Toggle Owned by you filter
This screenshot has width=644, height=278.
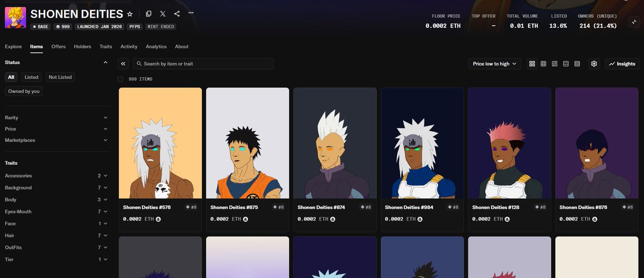[x=24, y=91]
